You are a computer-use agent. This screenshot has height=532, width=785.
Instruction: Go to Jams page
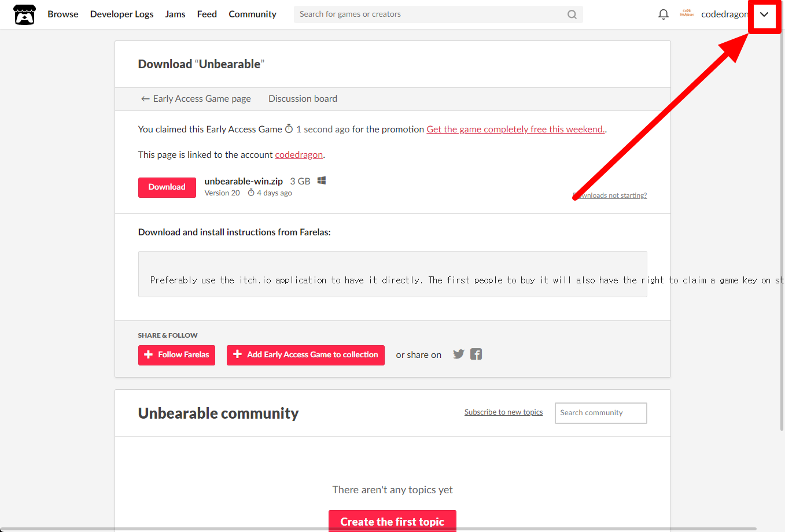(x=175, y=14)
